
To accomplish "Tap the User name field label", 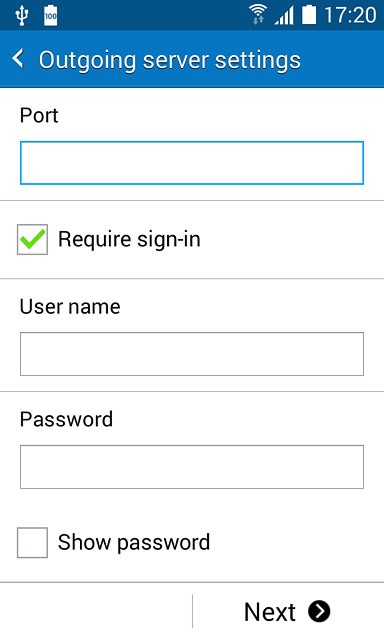I will click(70, 307).
